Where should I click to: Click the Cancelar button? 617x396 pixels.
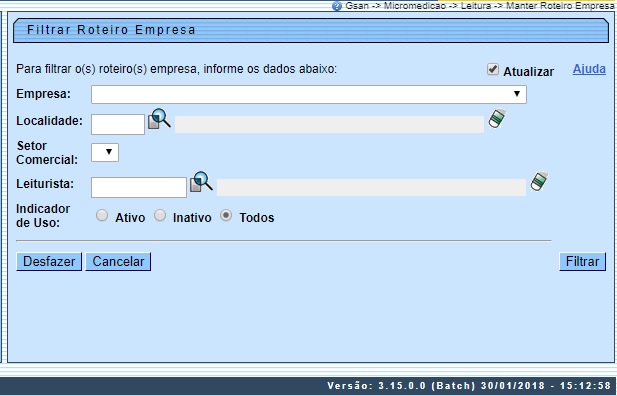coord(118,262)
